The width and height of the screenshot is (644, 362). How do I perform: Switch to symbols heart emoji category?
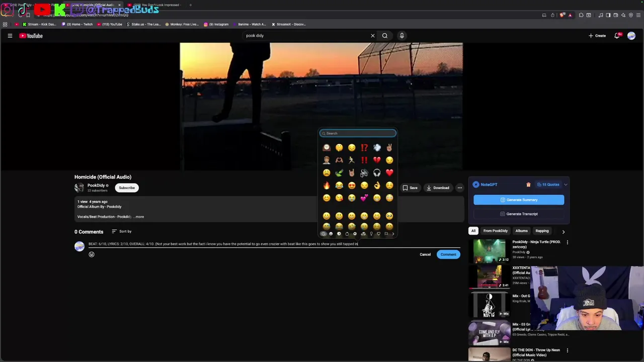(379, 234)
